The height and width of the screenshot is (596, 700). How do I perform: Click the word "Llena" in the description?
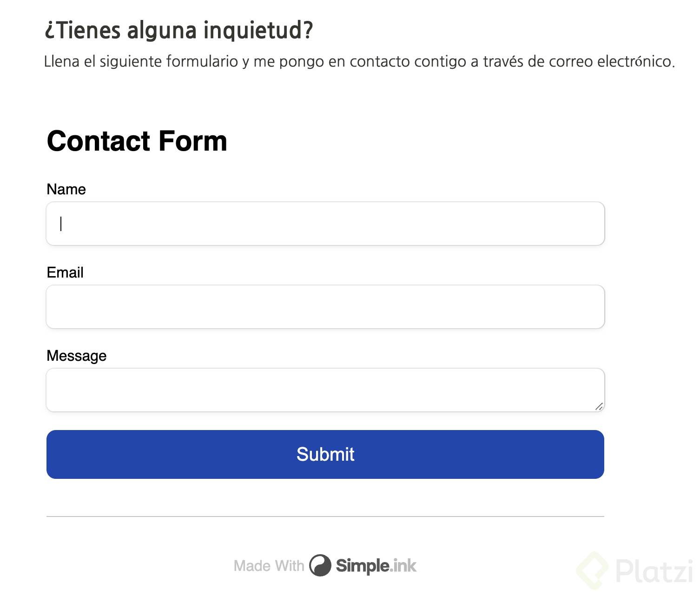(61, 61)
